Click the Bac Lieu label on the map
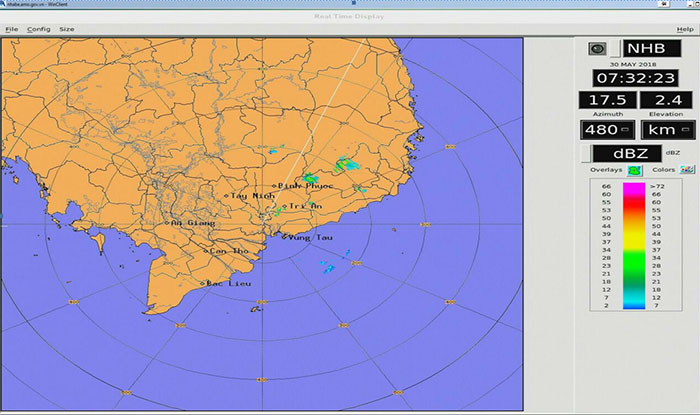Viewport: 700px width, 415px height. [229, 283]
